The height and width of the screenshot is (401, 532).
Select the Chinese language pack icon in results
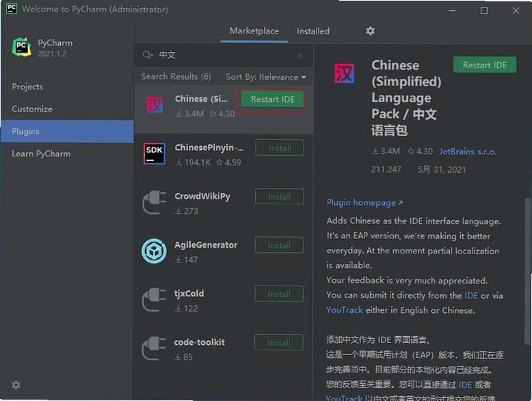click(155, 105)
